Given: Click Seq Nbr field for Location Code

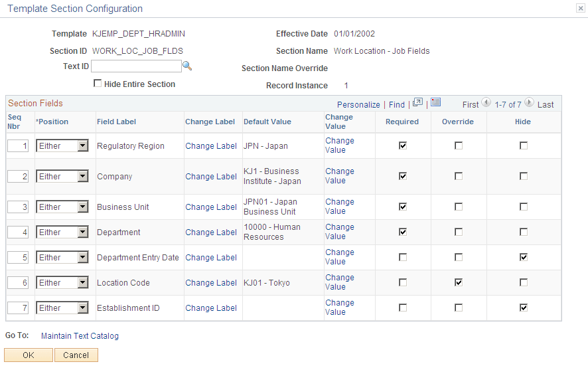Looking at the screenshot, I should pos(18,282).
